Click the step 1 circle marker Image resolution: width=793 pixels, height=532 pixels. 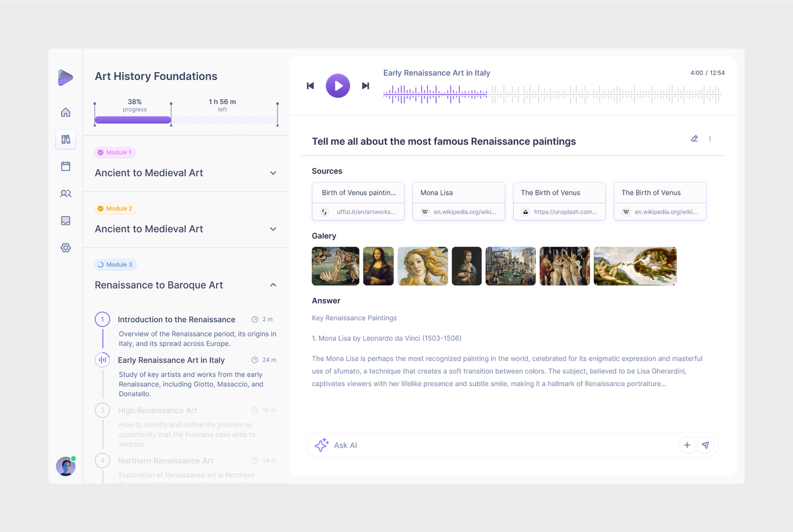pos(102,319)
